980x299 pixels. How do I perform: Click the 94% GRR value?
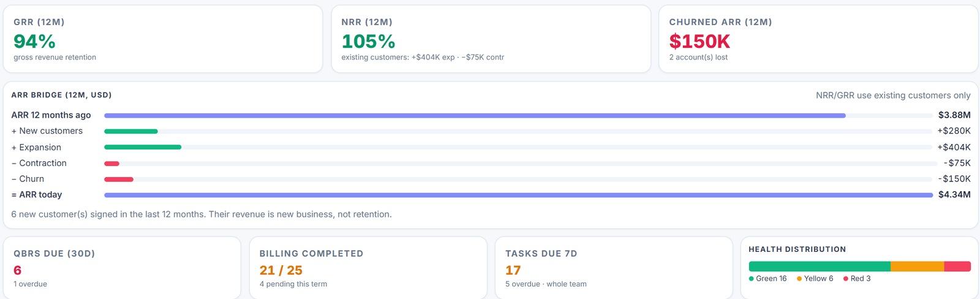click(x=34, y=41)
